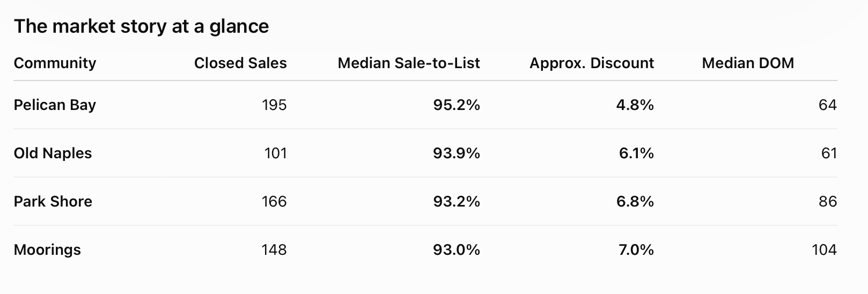Click the Median DOM column header
Viewport: 868px width, 294px height.
(748, 63)
